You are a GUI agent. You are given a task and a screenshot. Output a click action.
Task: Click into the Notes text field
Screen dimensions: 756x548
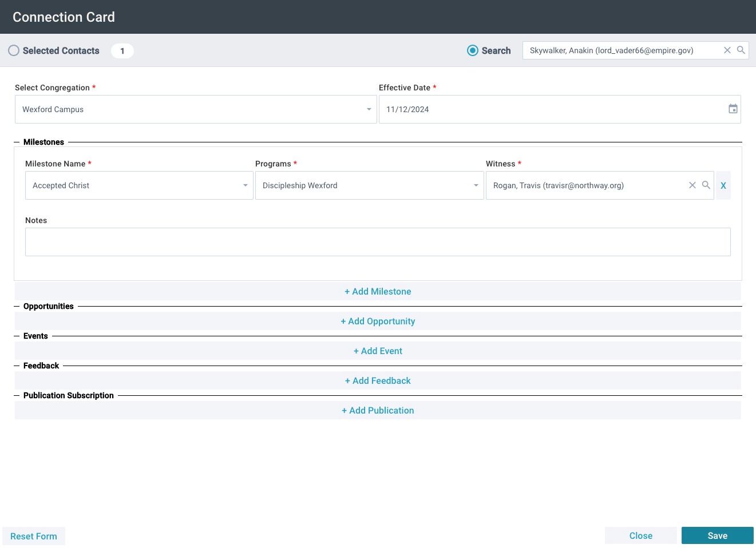click(378, 242)
